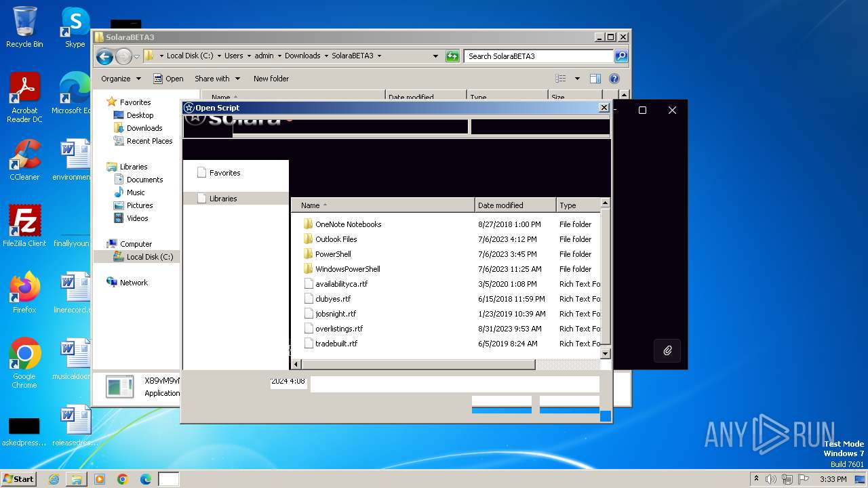Select Downloads in Explorer navigation pane
The image size is (868, 488).
point(144,128)
